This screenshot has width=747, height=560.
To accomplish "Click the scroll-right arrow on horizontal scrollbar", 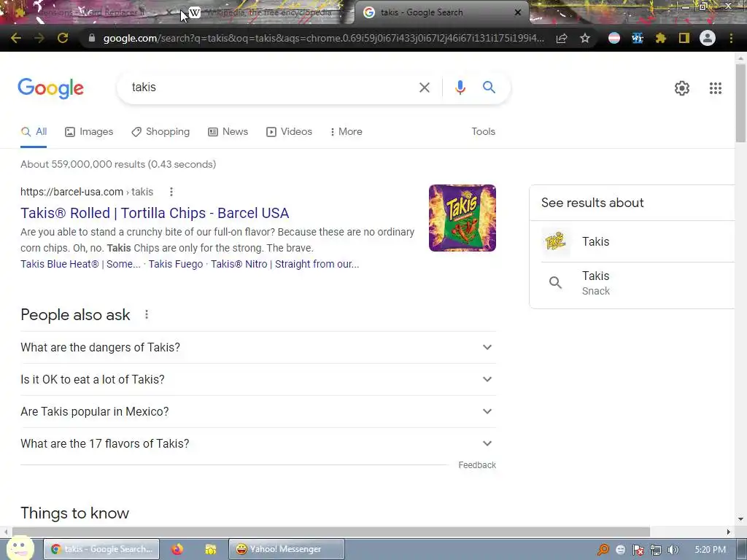I will 728,532.
